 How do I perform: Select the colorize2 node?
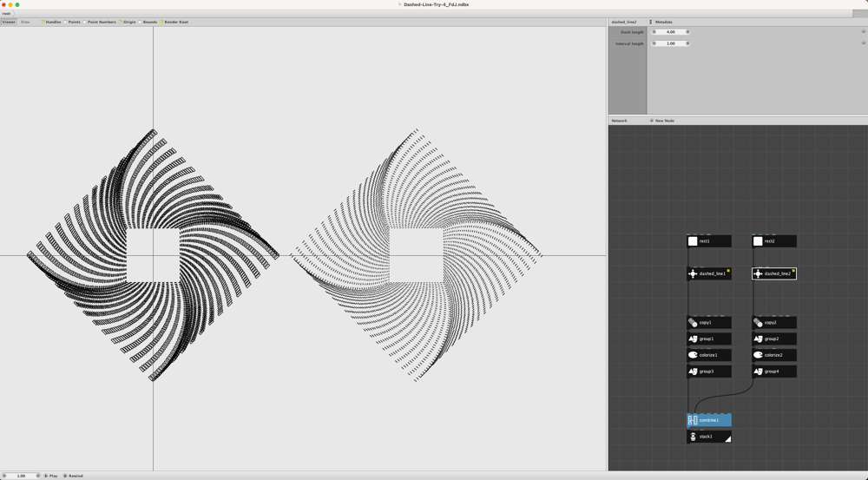(x=774, y=355)
